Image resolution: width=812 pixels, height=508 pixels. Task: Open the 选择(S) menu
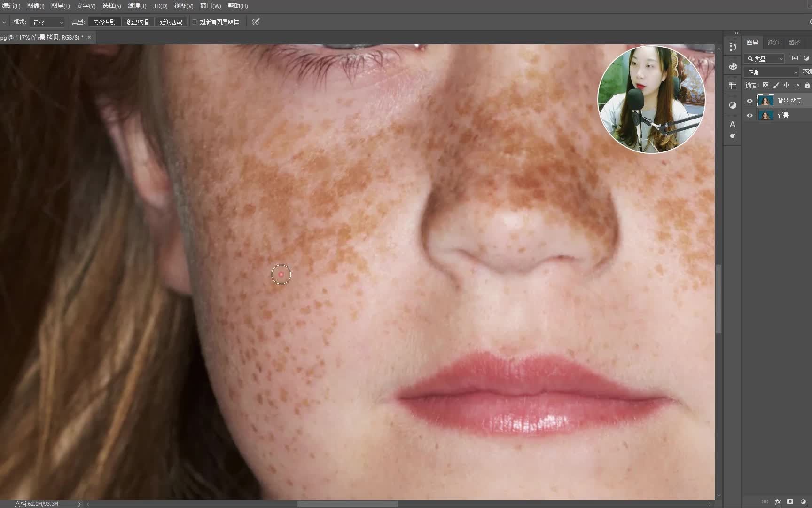pos(111,6)
